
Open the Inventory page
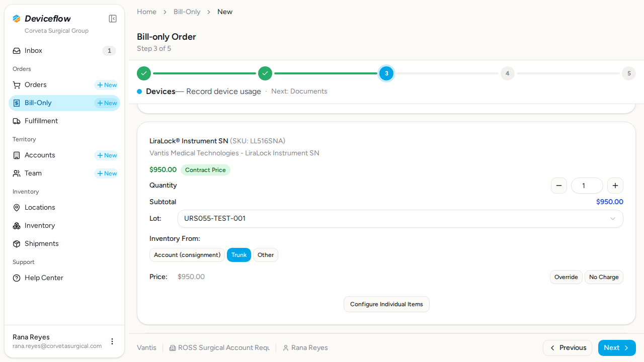64,226
